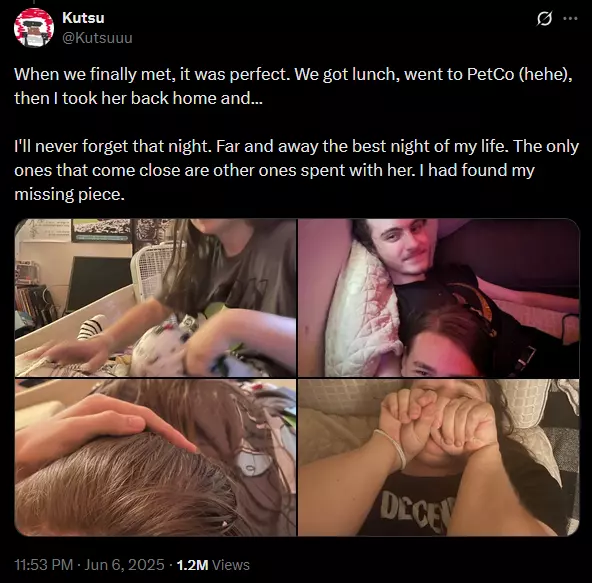Open the three-dot more options menu
This screenshot has height=583, width=592.
pyautogui.click(x=570, y=18)
